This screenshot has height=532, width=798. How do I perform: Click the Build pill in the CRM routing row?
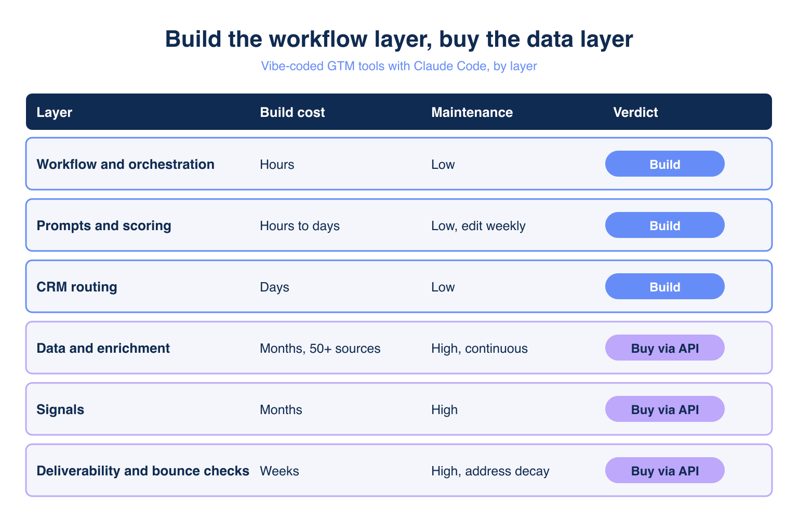(x=664, y=286)
